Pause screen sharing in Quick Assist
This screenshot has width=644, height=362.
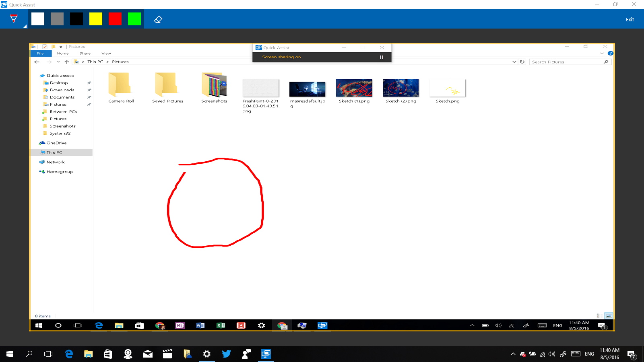click(x=381, y=57)
